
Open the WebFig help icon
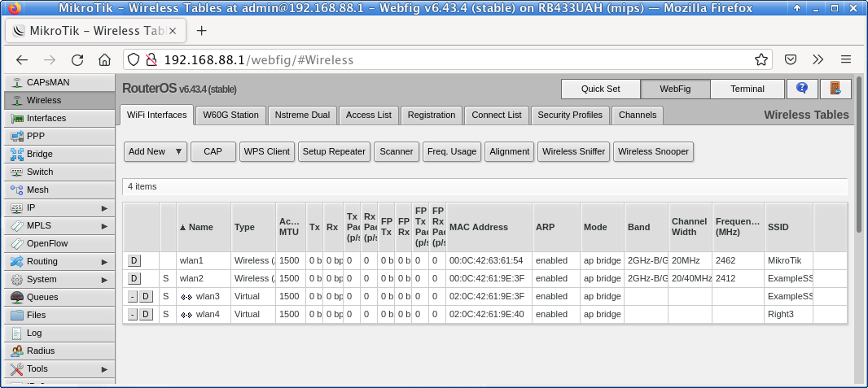click(x=802, y=89)
